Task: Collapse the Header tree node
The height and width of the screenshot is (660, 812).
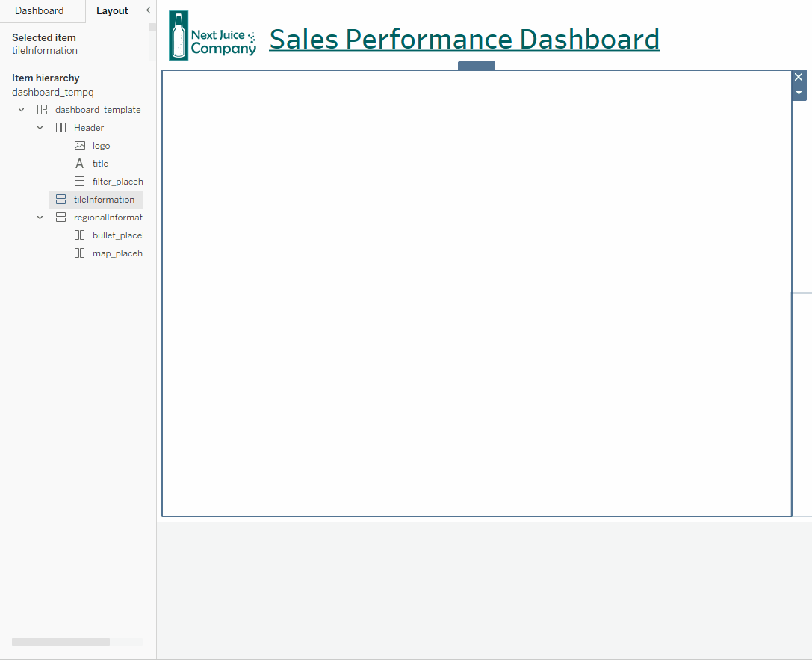Action: coord(40,127)
